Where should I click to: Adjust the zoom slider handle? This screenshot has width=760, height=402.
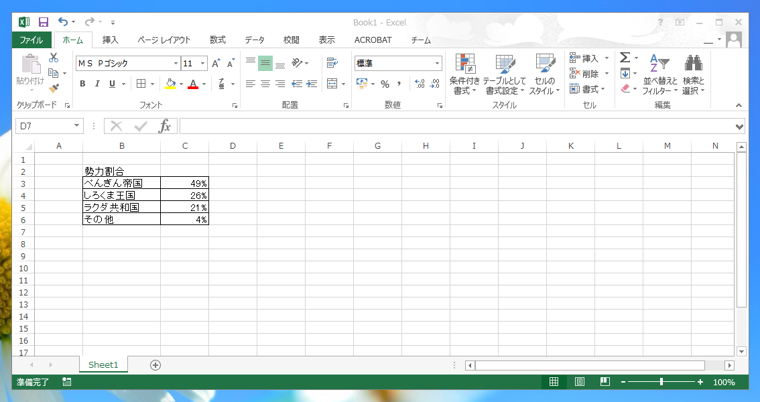pos(661,382)
